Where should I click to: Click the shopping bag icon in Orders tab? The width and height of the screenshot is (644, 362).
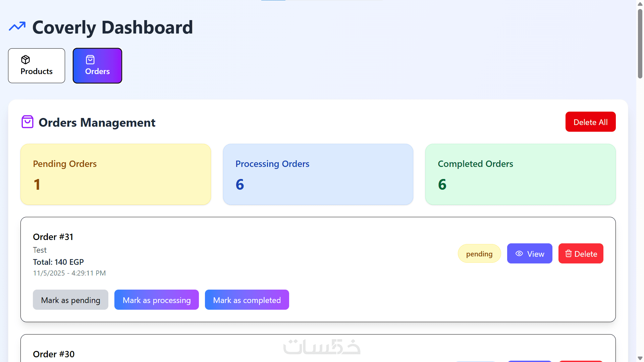tap(90, 60)
